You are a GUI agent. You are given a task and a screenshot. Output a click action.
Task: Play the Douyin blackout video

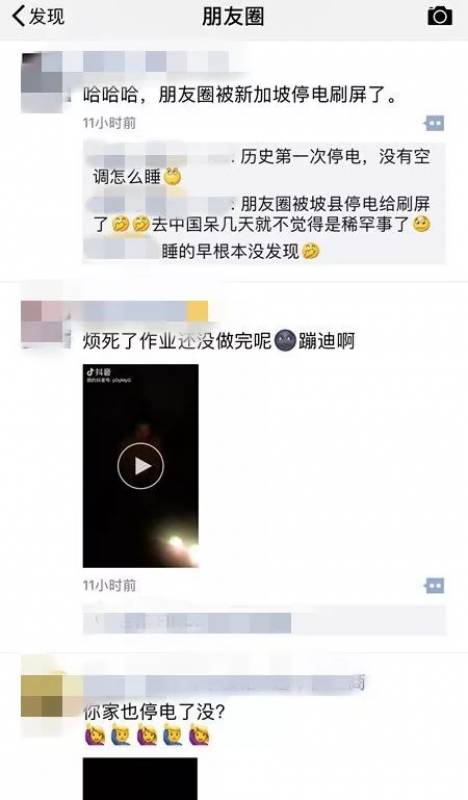click(x=141, y=465)
